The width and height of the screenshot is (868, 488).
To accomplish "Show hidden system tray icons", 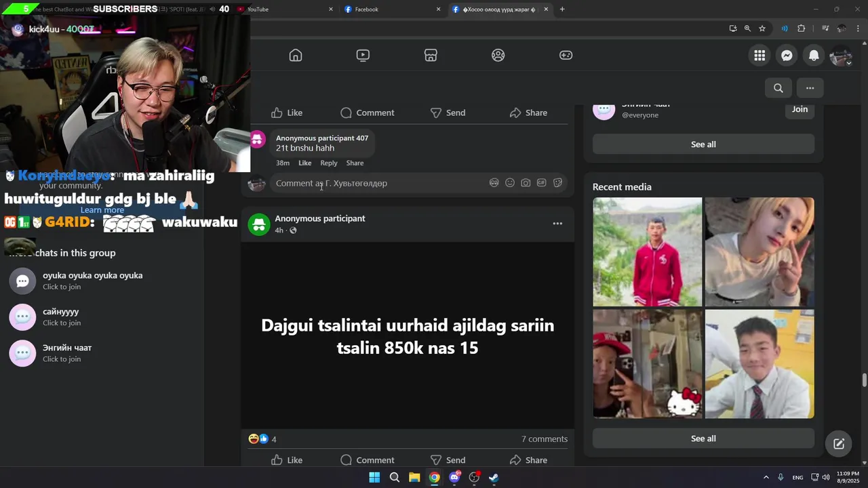I will (766, 477).
